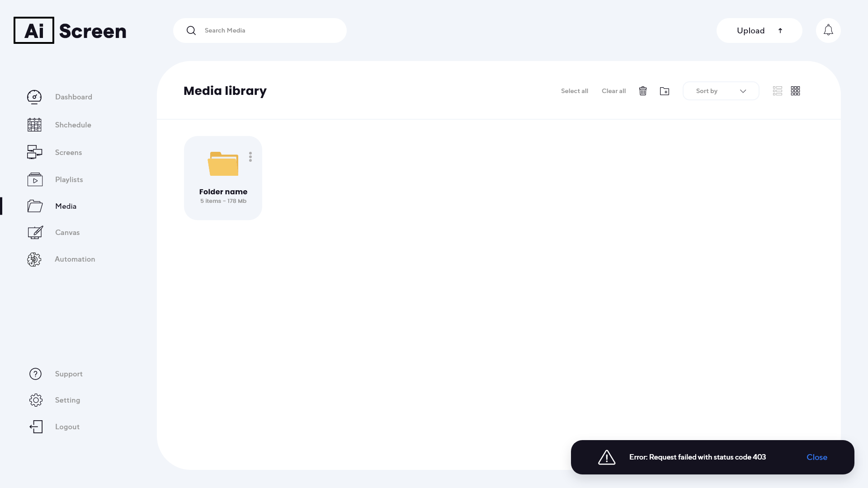Click the search magnifier icon
Image resolution: width=868 pixels, height=488 pixels.
click(191, 30)
